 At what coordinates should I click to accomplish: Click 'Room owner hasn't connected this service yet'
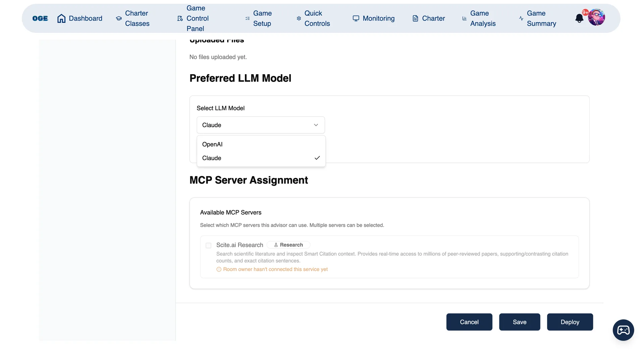(x=275, y=269)
